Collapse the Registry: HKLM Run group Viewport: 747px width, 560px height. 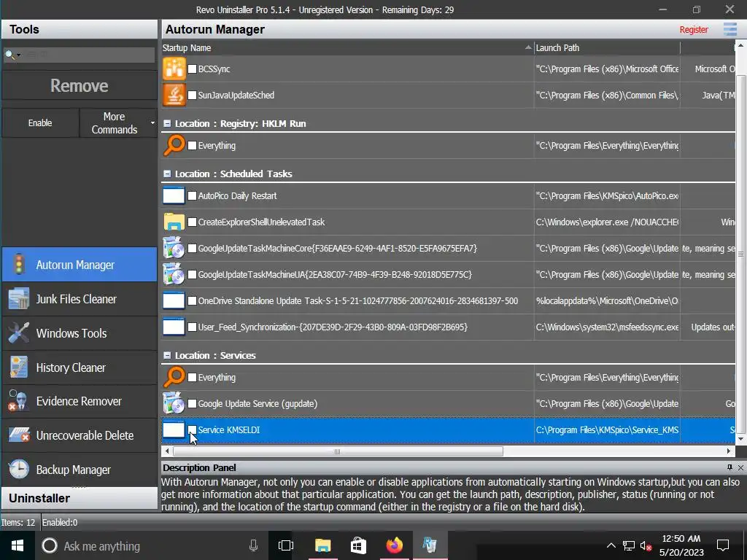pos(167,123)
